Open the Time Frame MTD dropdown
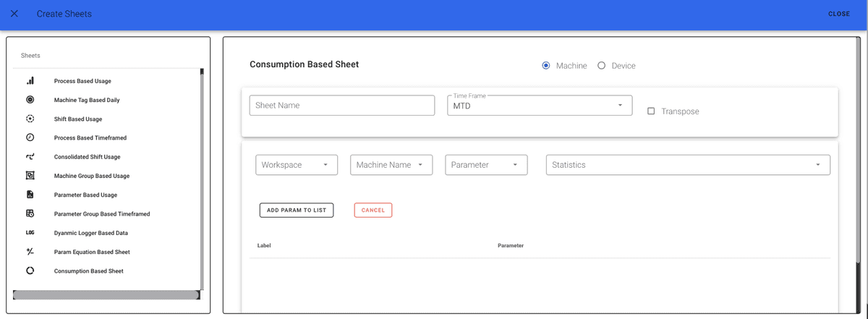 coord(540,106)
